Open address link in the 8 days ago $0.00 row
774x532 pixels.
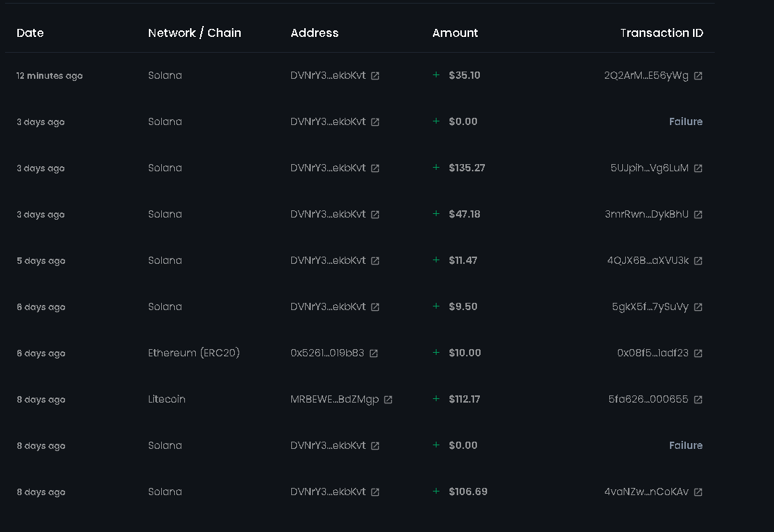point(375,446)
